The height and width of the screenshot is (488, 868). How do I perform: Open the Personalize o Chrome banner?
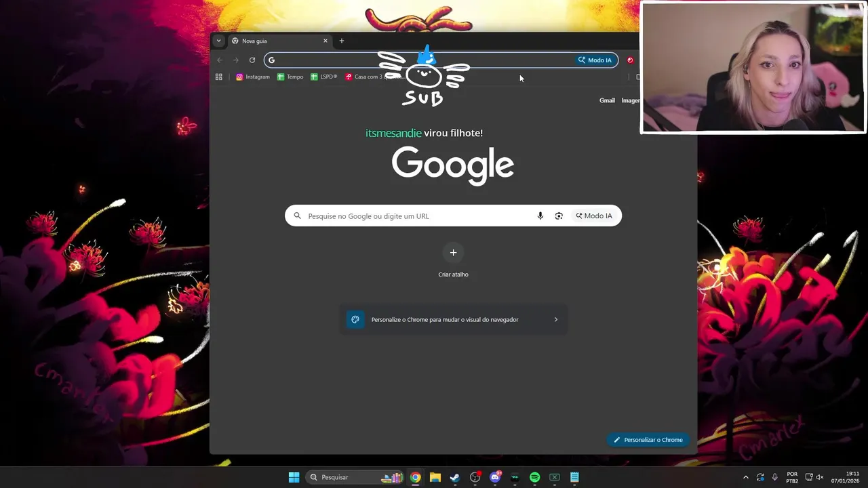coord(453,320)
